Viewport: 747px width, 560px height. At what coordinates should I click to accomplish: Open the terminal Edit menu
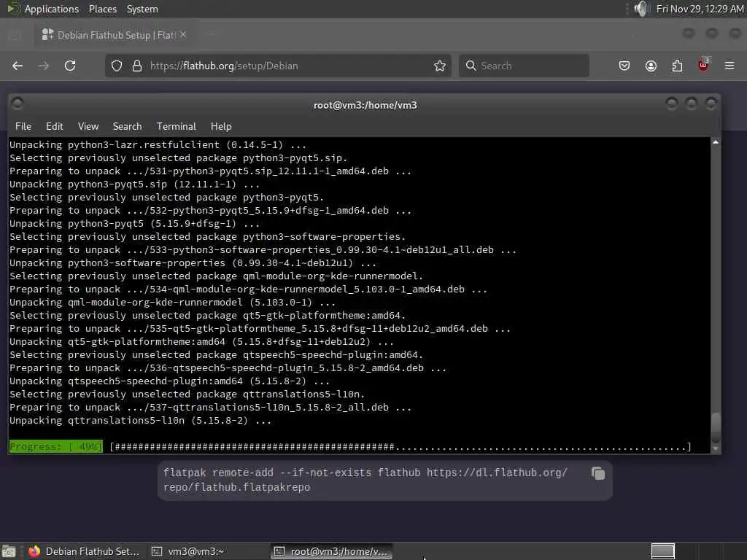click(x=54, y=126)
